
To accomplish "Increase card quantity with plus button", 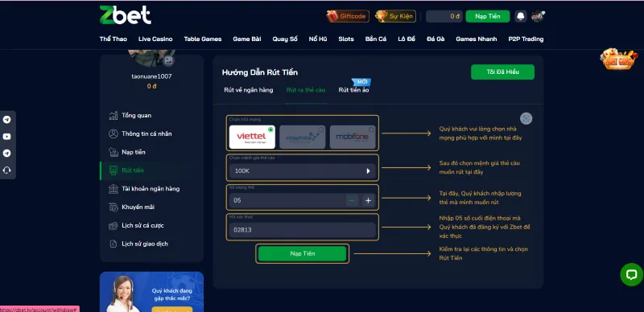I will coord(369,200).
